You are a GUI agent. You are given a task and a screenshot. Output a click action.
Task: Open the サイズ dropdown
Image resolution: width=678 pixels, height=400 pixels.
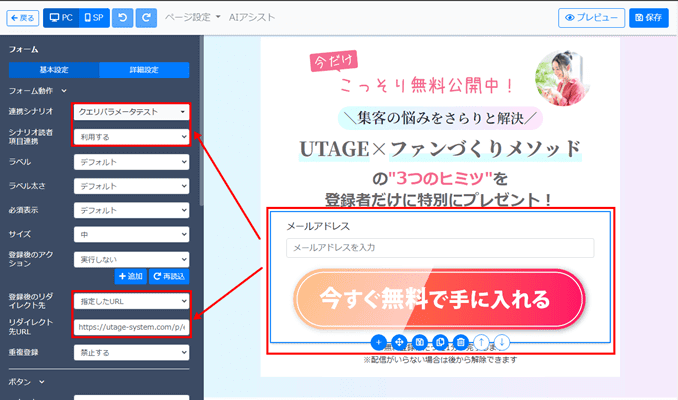click(131, 234)
